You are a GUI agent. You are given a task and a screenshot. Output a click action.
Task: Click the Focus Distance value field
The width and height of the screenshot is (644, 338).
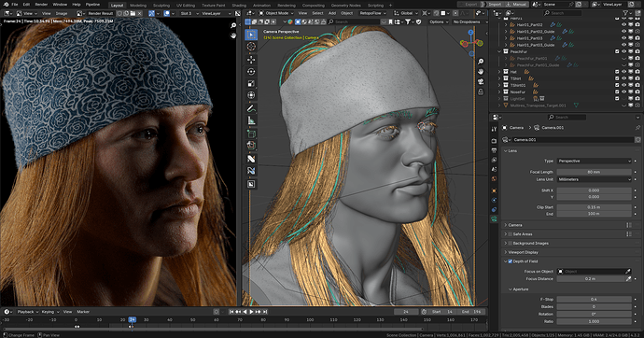click(590, 279)
